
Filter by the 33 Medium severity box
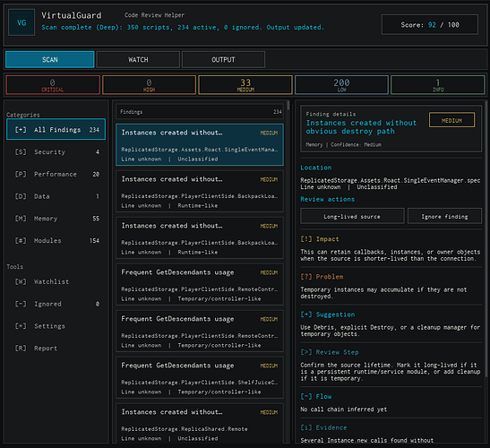(x=245, y=85)
